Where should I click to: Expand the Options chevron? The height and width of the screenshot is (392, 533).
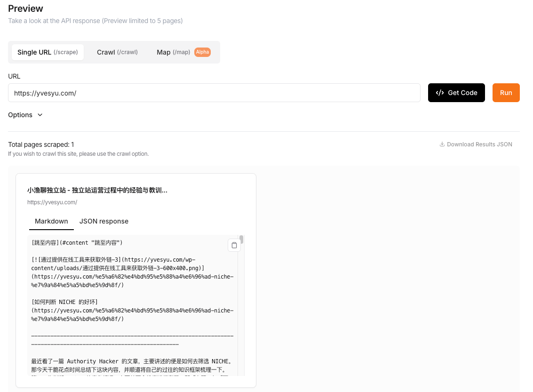click(40, 115)
